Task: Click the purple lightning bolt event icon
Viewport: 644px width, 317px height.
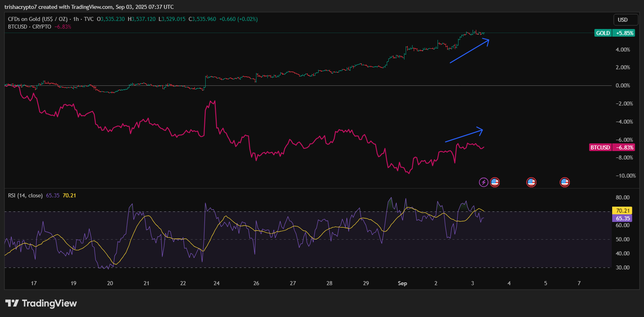Action: (483, 182)
